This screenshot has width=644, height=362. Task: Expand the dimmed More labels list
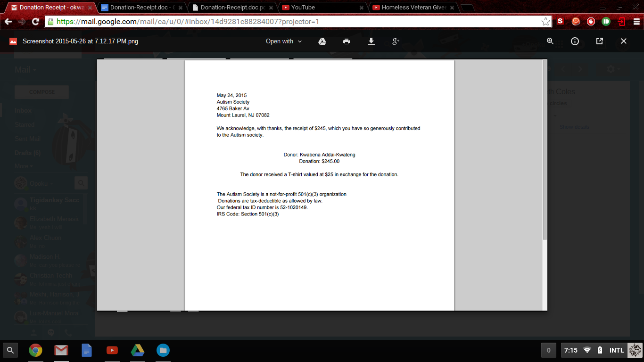click(24, 166)
